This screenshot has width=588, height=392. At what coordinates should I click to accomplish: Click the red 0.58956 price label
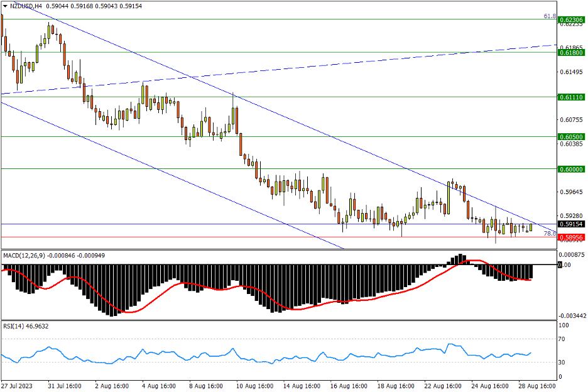click(x=571, y=237)
